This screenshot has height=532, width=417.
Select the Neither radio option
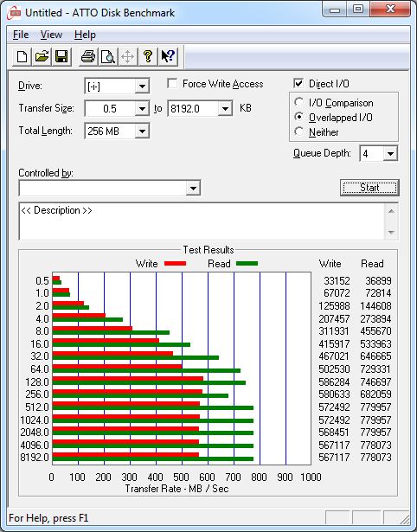point(299,131)
